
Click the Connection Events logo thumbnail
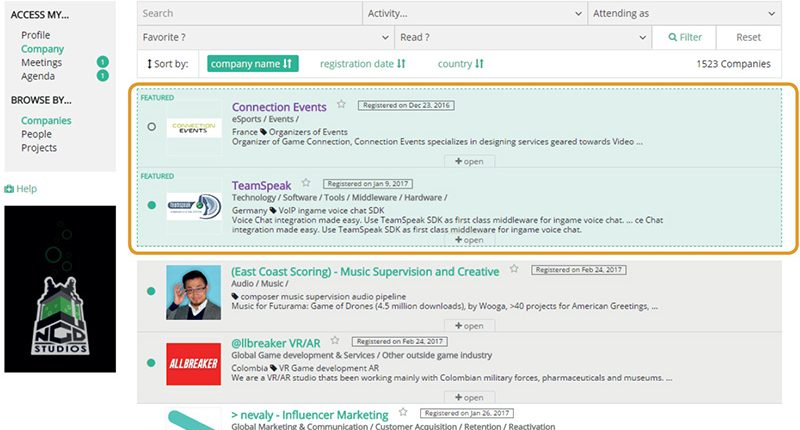[x=194, y=128]
